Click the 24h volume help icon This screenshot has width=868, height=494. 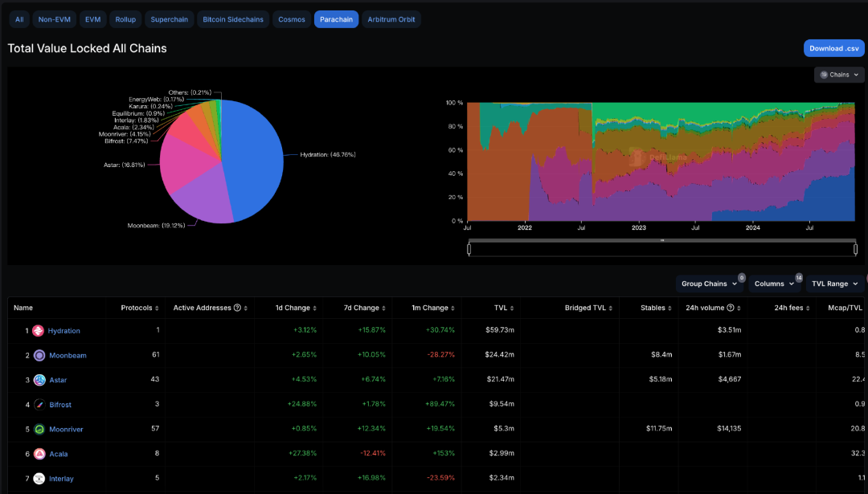point(730,308)
